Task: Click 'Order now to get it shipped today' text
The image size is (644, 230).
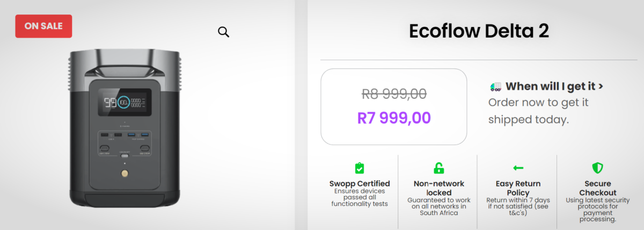Action: click(x=538, y=111)
